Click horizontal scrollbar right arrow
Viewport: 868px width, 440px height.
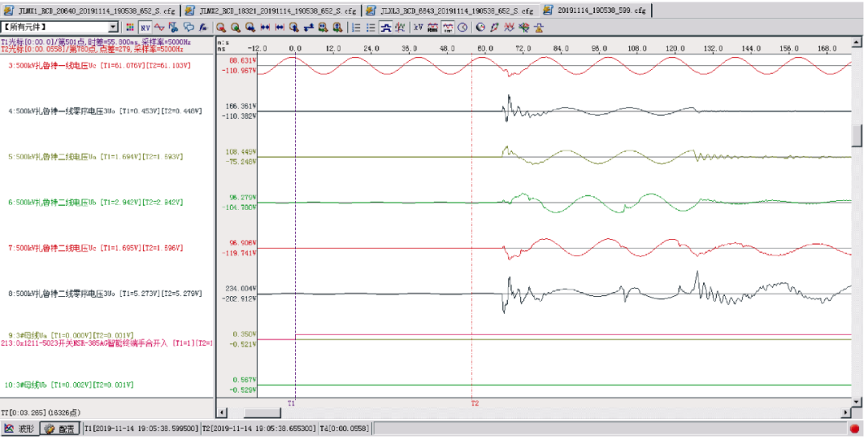pyautogui.click(x=846, y=413)
